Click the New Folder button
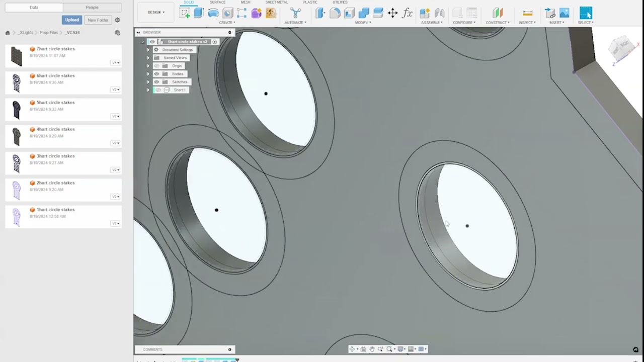This screenshot has width=644, height=362. [x=98, y=20]
